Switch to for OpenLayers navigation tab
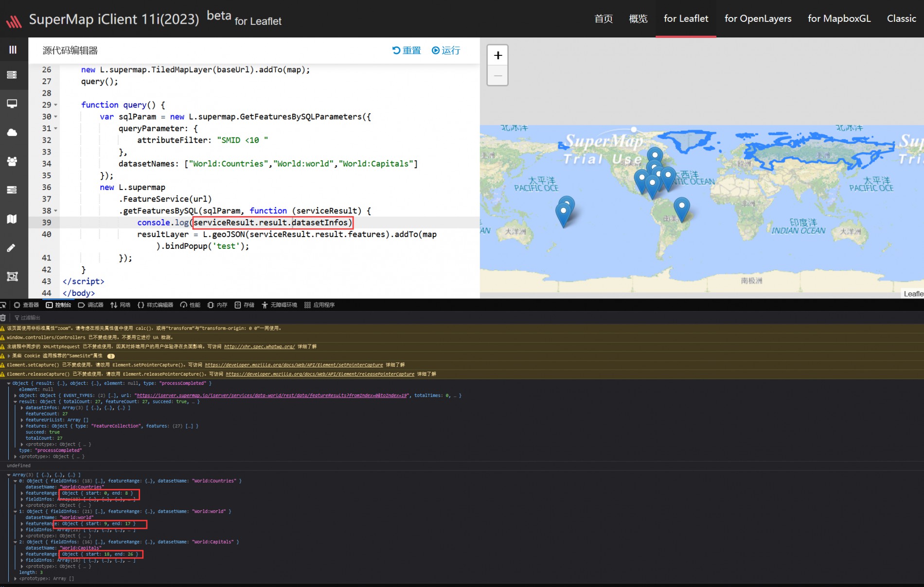The width and height of the screenshot is (924, 587). [758, 18]
